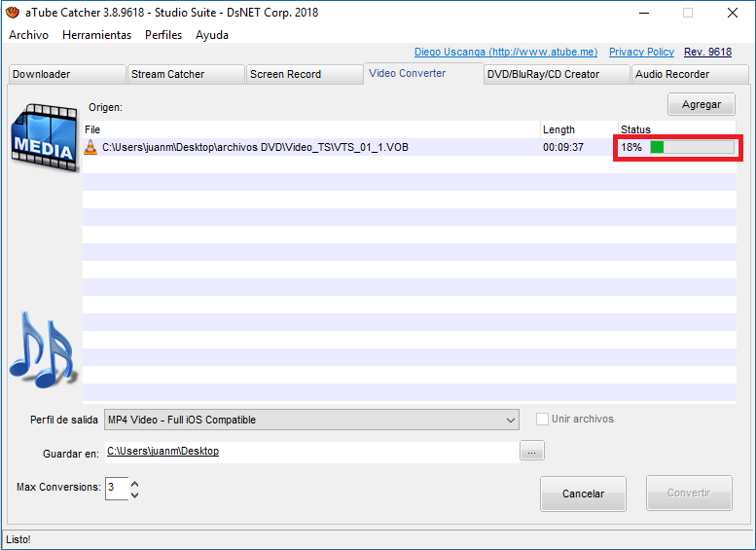756x550 pixels.
Task: Click the VLC cone icon beside VTS_01_1.VOB
Action: coord(90,147)
